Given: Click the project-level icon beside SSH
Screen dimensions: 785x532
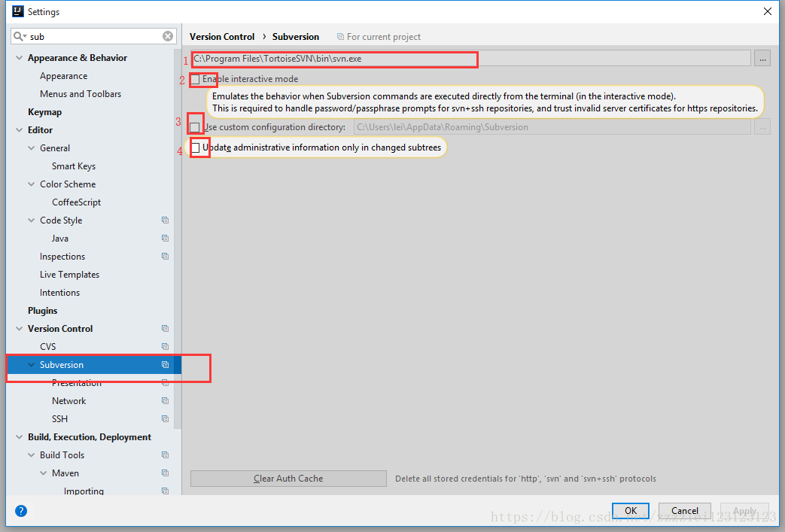Looking at the screenshot, I should pyautogui.click(x=166, y=419).
